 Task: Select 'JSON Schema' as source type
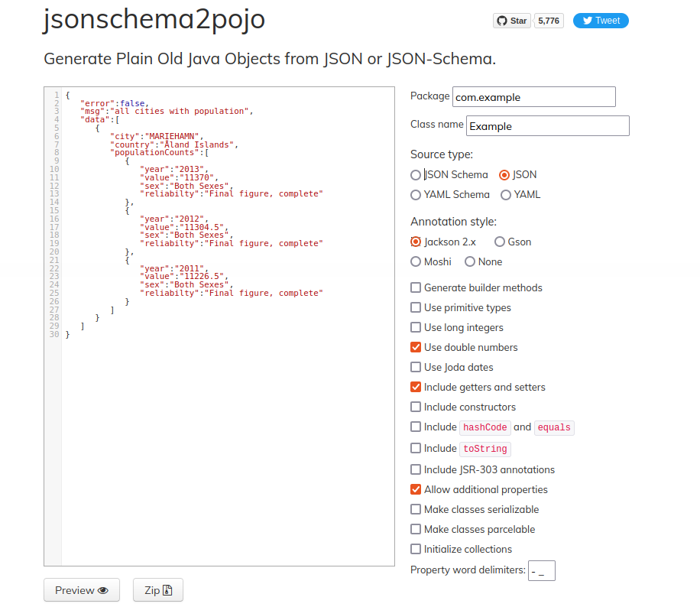click(x=414, y=174)
